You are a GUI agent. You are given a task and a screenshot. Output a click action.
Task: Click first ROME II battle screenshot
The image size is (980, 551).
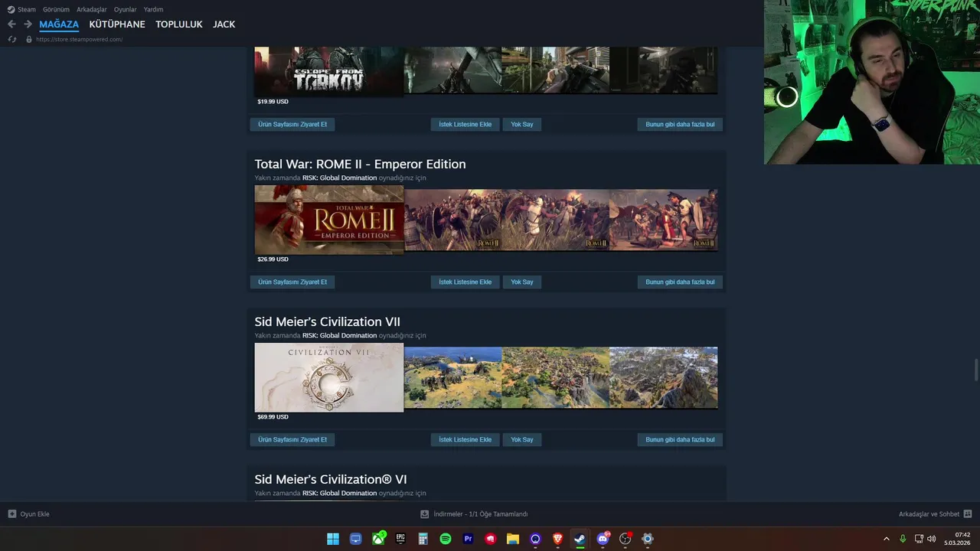453,220
